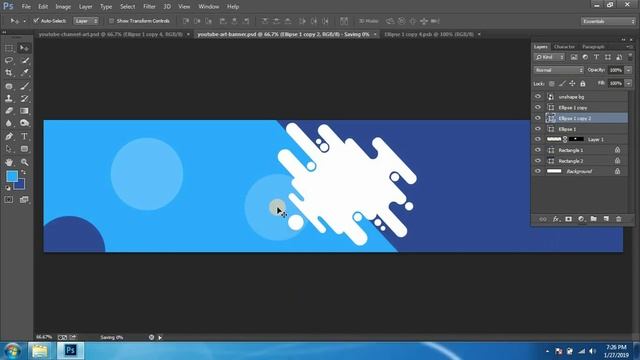Select the Blur tool
The image size is (640, 360).
(x=9, y=123)
